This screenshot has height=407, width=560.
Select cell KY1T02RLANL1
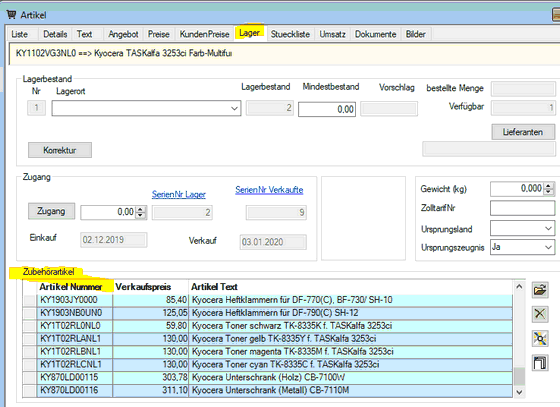tap(74, 338)
